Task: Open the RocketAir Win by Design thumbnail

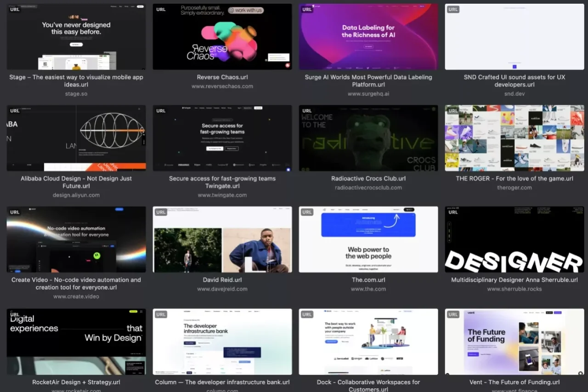Action: click(x=76, y=341)
